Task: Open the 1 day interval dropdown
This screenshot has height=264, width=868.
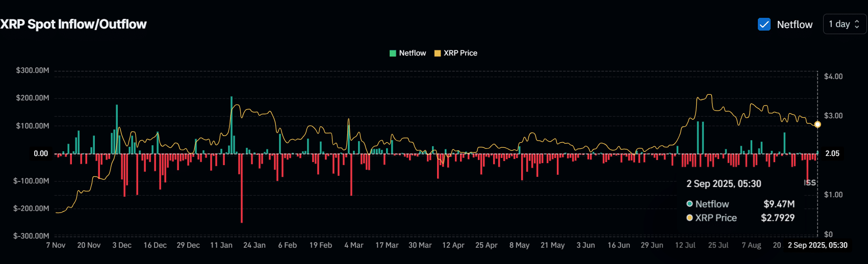Action: [x=845, y=24]
